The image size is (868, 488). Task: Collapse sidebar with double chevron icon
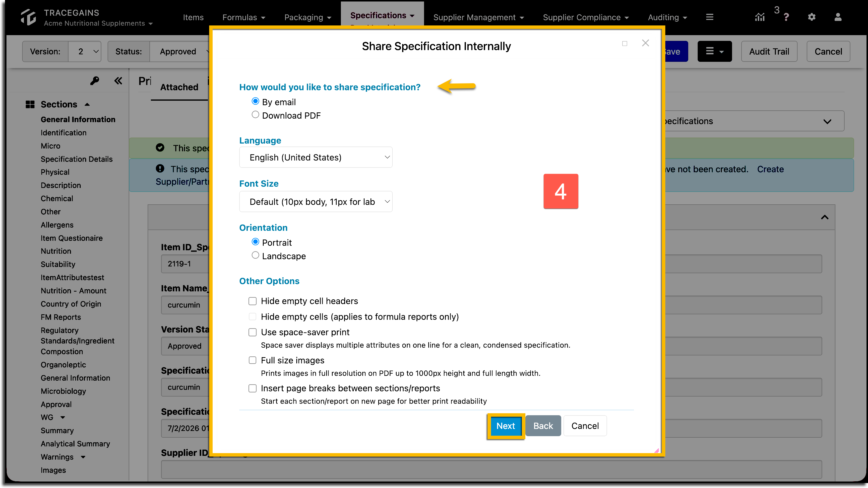click(118, 81)
